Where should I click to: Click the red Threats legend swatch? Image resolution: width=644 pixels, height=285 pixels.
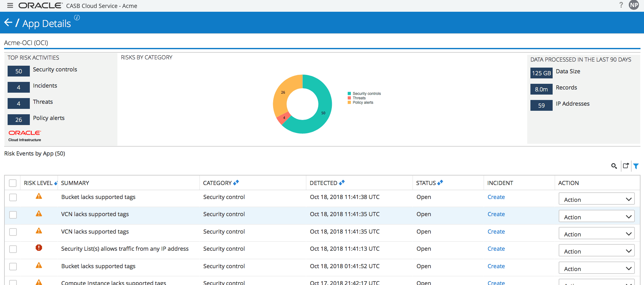349,98
